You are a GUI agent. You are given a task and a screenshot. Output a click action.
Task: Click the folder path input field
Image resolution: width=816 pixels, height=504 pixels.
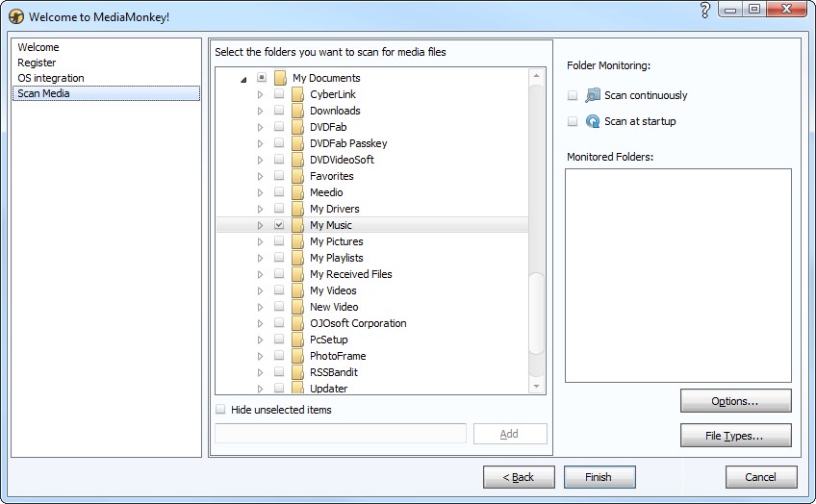tap(341, 433)
